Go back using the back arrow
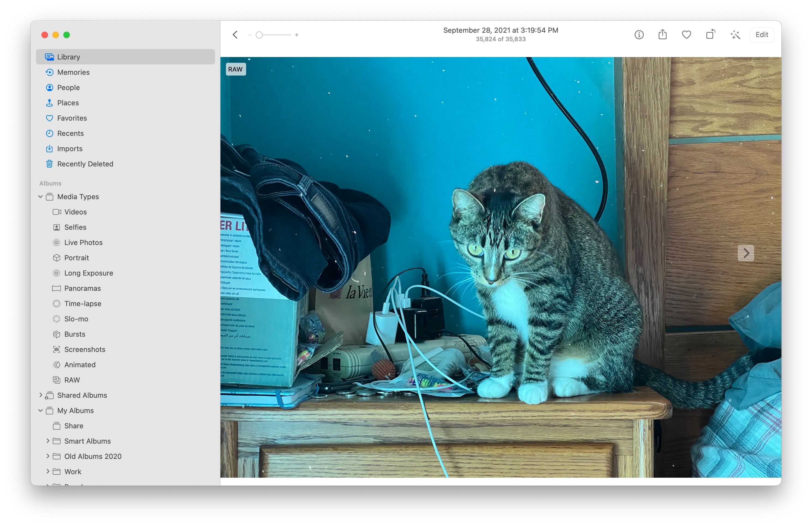 [x=235, y=34]
